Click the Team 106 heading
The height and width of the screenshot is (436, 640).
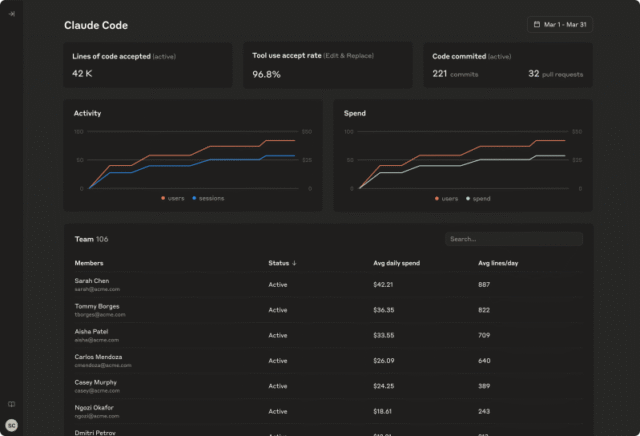pos(91,239)
